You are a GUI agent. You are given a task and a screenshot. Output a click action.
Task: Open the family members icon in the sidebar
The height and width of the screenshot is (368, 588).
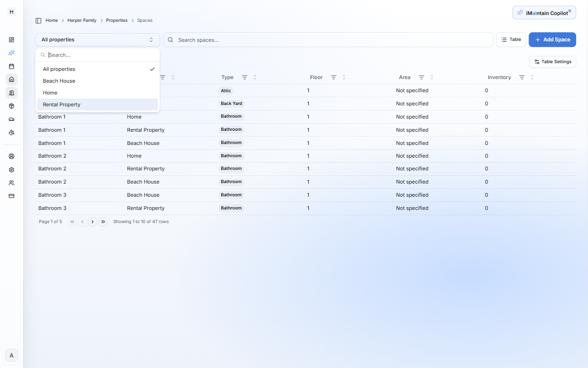tap(11, 183)
